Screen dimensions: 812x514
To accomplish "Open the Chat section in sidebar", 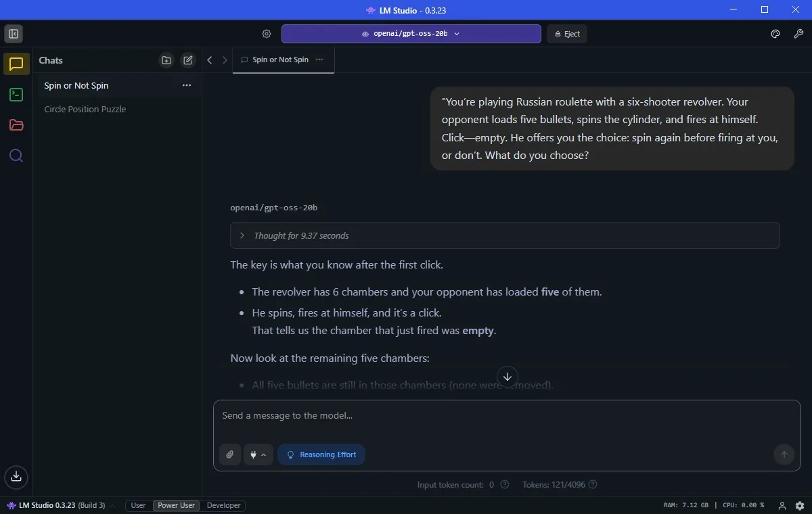I will pos(16,64).
